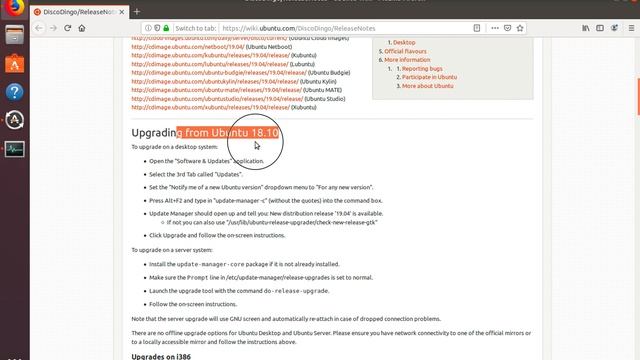Viewport: 640px width, 360px height.
Task: Open the Firefox home page
Action: (82, 28)
